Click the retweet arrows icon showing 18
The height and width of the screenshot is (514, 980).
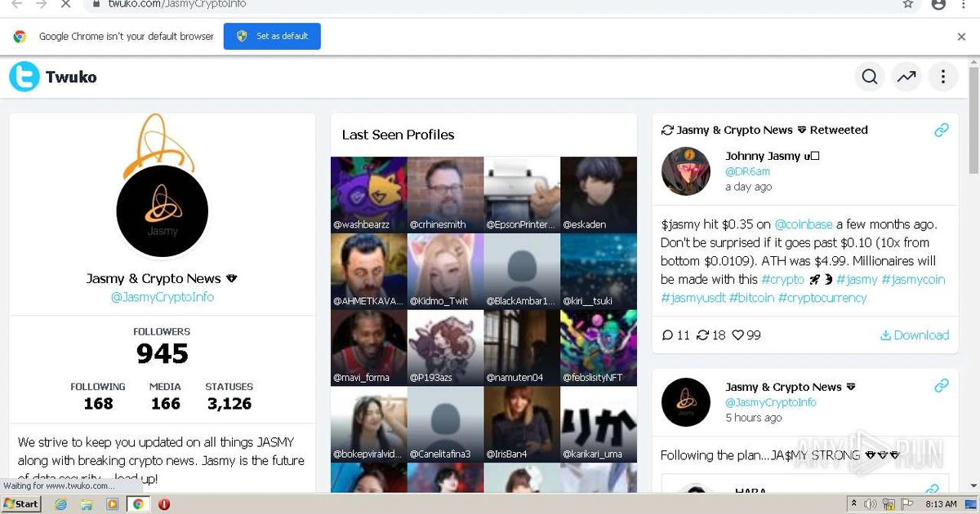(x=704, y=335)
